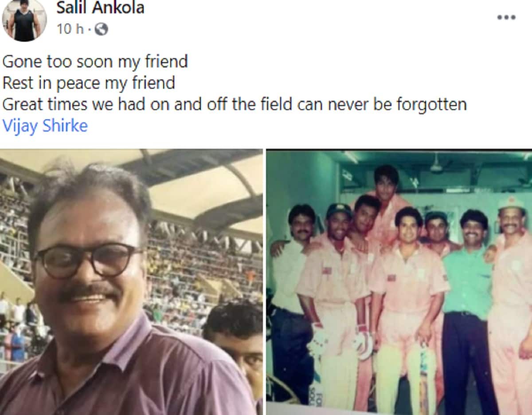This screenshot has height=415, width=532.
Task: Click the cricket bat held in the group photo
Action: click(x=425, y=377)
